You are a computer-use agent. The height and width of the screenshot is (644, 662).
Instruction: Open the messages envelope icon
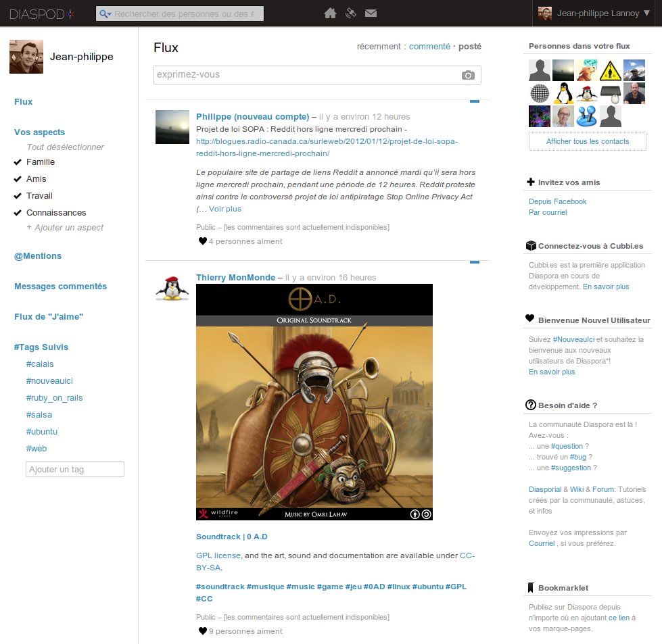371,14
